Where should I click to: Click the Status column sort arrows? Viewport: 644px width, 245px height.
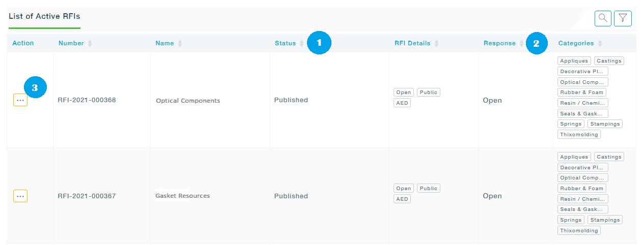[301, 44]
